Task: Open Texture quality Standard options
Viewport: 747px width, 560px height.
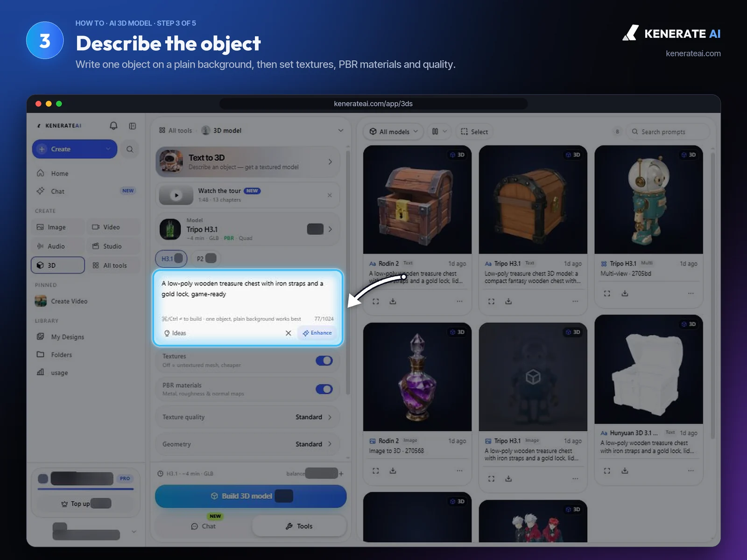Action: (247, 417)
